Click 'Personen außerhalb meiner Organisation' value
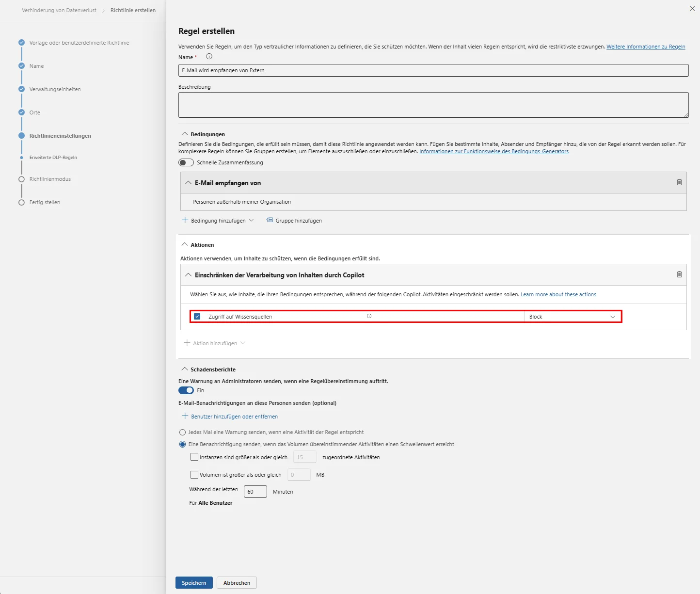This screenshot has width=700, height=594. click(242, 202)
